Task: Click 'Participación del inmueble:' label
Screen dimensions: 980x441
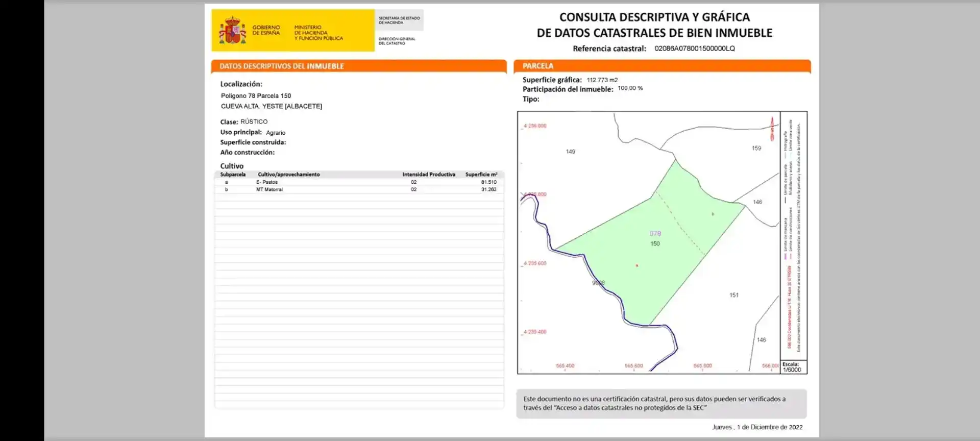Action: (x=568, y=89)
